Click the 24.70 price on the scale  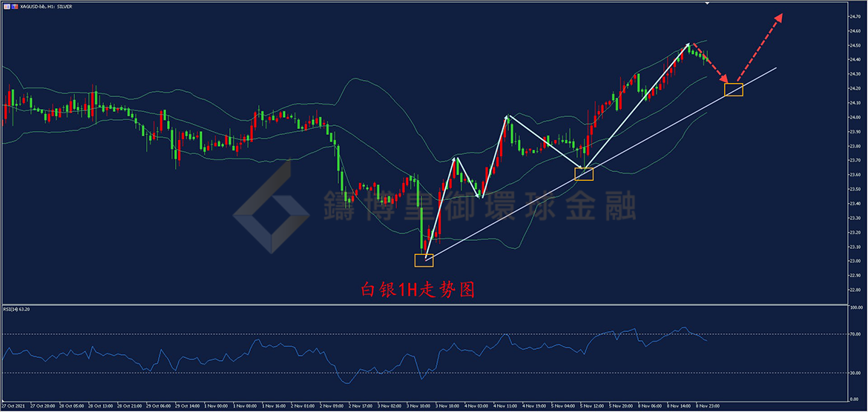tap(853, 16)
